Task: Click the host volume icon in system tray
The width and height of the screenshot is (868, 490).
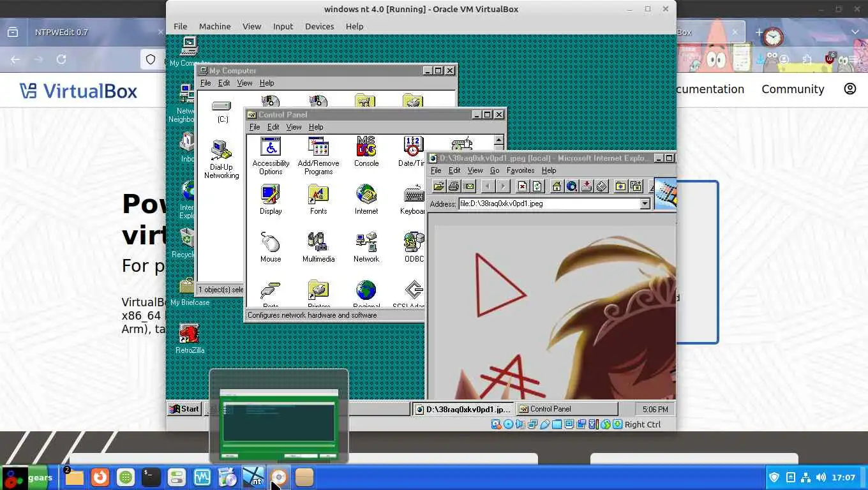Action: (x=821, y=477)
